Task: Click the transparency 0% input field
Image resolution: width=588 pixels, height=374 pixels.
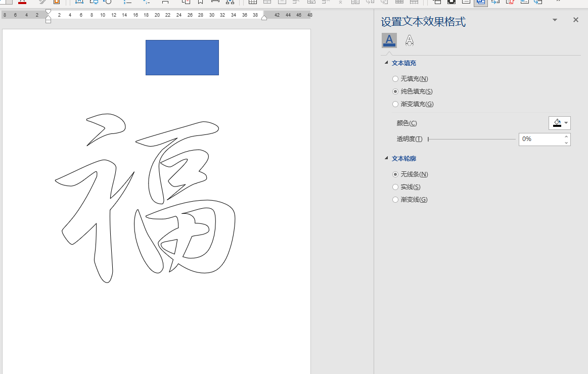Action: (x=541, y=139)
